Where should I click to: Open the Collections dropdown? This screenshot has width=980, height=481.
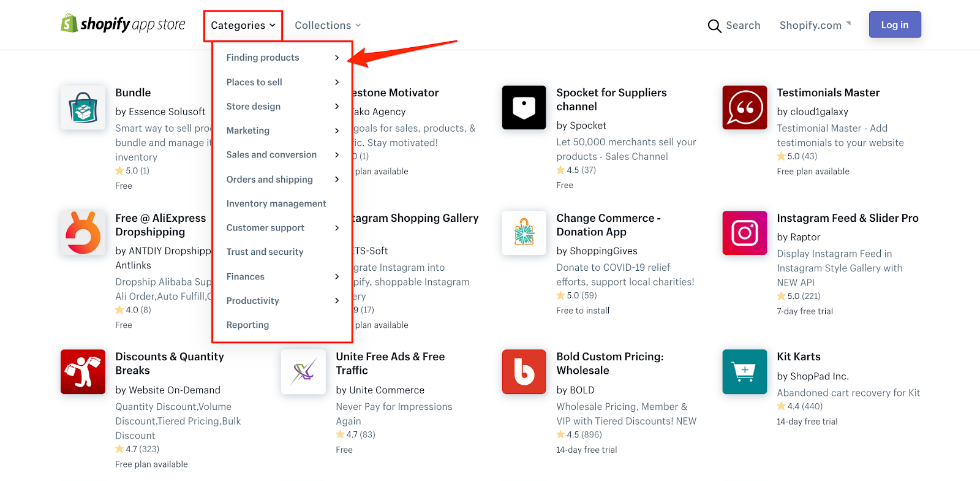(x=328, y=26)
